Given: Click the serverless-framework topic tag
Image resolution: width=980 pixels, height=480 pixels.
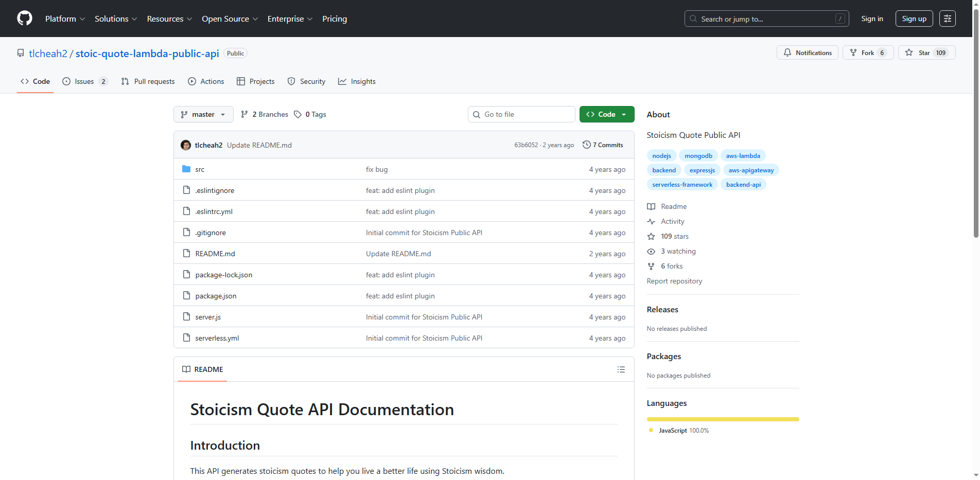Looking at the screenshot, I should pos(682,185).
